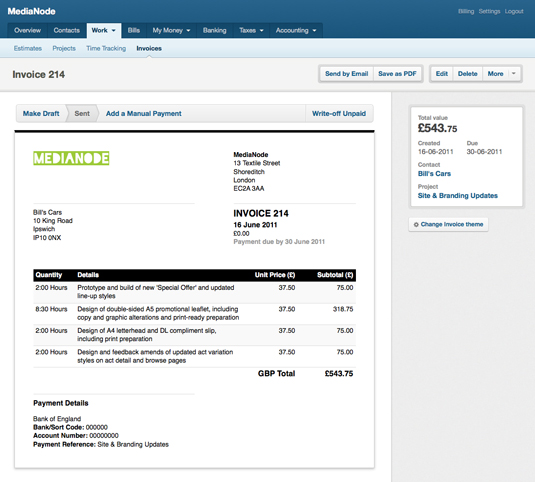The height and width of the screenshot is (482, 535).
Task: Click the gear icon beside Change Invoice theme
Action: 416,225
